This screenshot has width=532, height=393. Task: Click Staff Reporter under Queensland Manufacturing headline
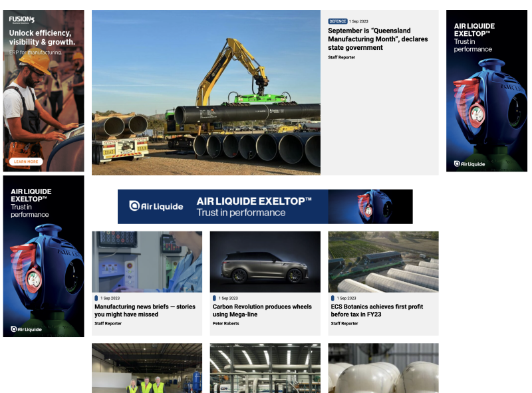click(x=341, y=57)
